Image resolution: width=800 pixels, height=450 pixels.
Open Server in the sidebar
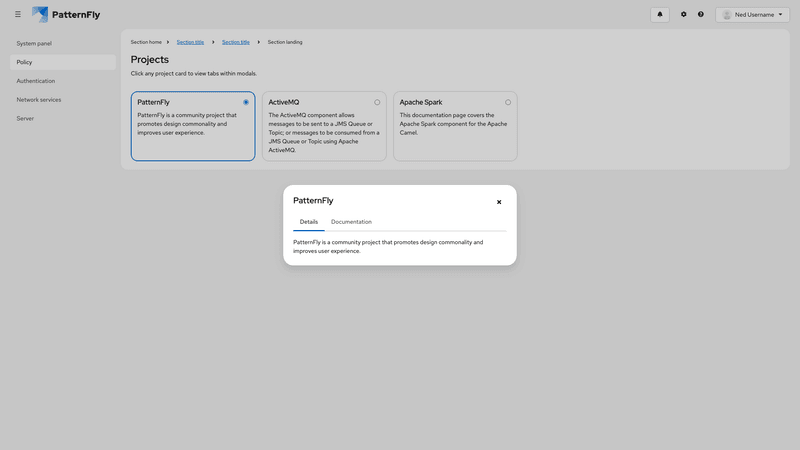point(25,118)
